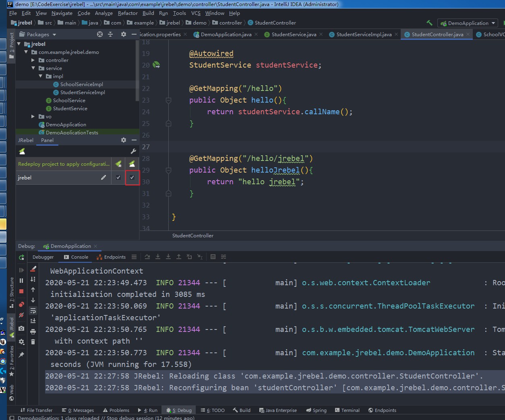
Task: Click the View Breakpoints icon
Action: 21,304
